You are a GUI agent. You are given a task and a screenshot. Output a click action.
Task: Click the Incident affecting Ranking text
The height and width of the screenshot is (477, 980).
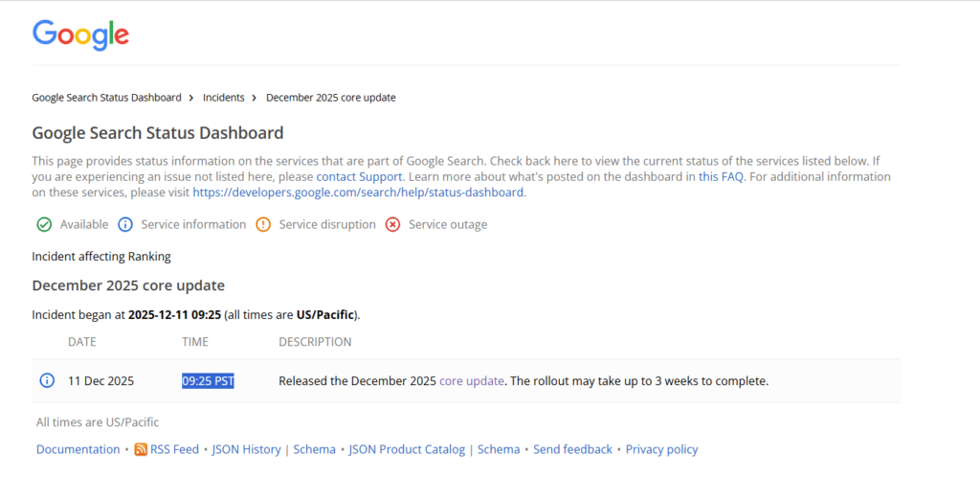pyautogui.click(x=101, y=256)
